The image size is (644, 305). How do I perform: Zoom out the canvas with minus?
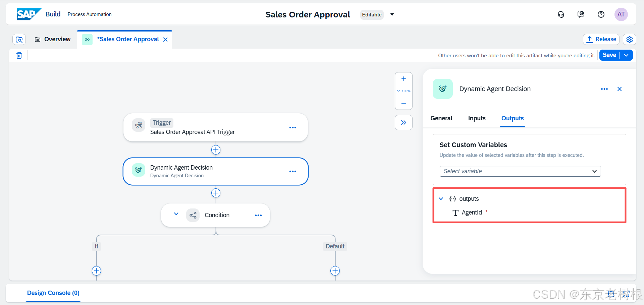tap(404, 103)
